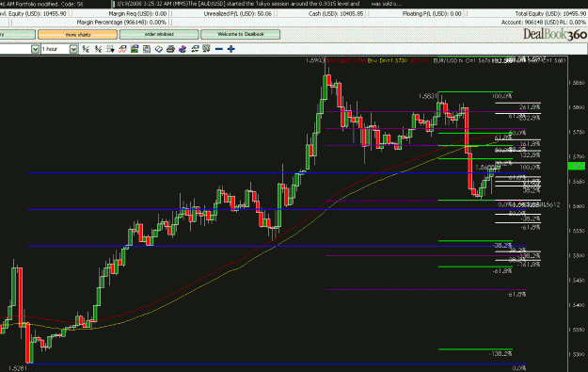Switch to the order windows tab
The height and width of the screenshot is (372, 588).
coord(159,35)
